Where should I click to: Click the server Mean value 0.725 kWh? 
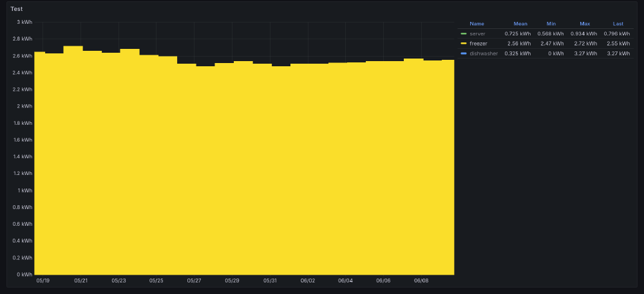518,33
